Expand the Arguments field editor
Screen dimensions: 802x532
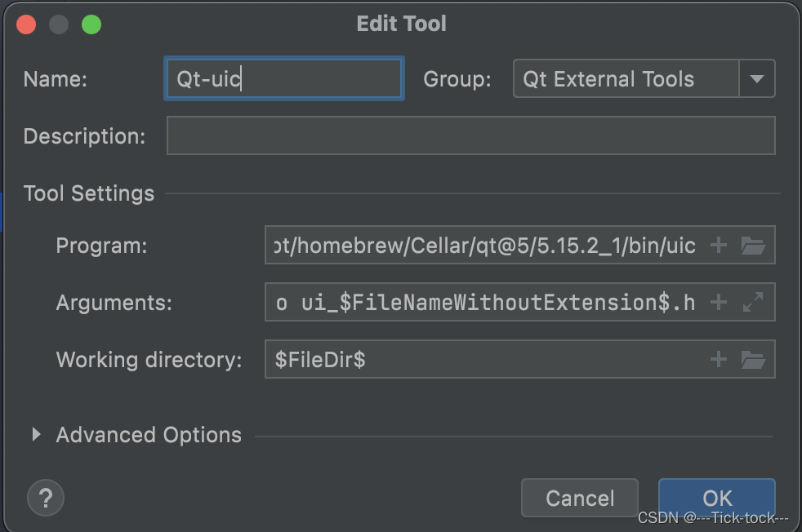click(x=753, y=303)
